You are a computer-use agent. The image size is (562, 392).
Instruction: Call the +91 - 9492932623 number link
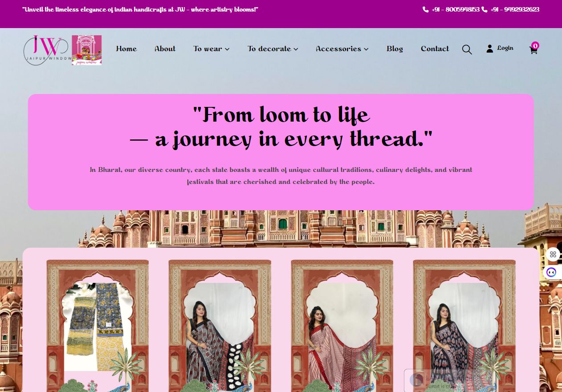(515, 9)
